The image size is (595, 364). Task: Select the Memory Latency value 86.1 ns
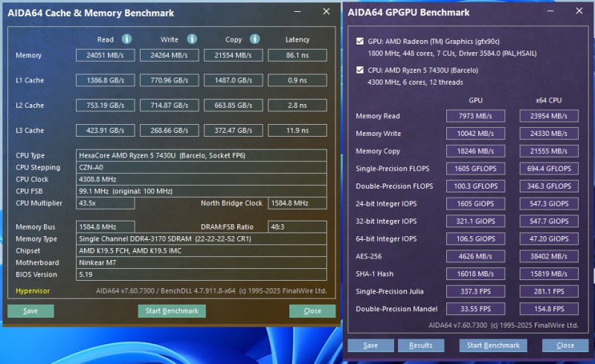[297, 56]
